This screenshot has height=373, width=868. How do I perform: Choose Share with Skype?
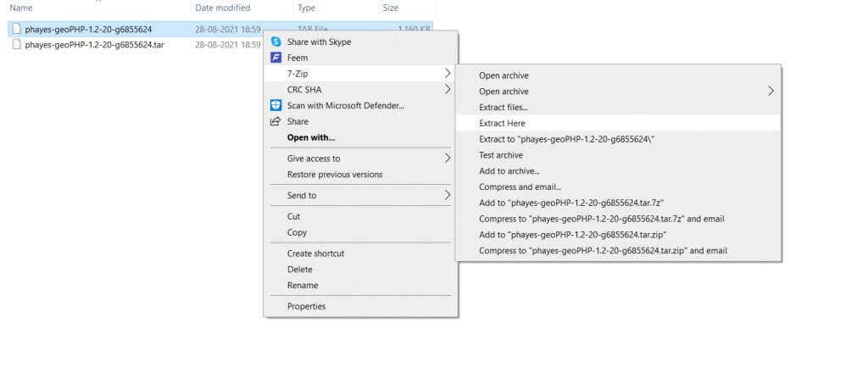click(361, 42)
